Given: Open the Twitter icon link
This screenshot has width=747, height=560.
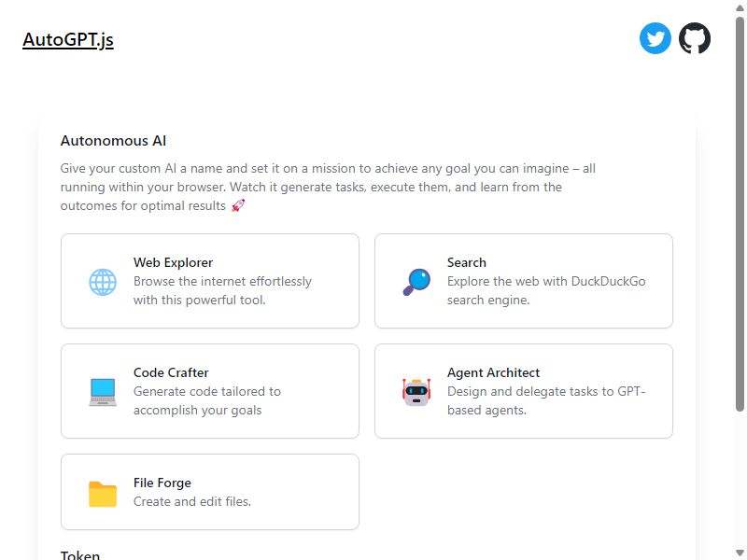Looking at the screenshot, I should tap(655, 38).
